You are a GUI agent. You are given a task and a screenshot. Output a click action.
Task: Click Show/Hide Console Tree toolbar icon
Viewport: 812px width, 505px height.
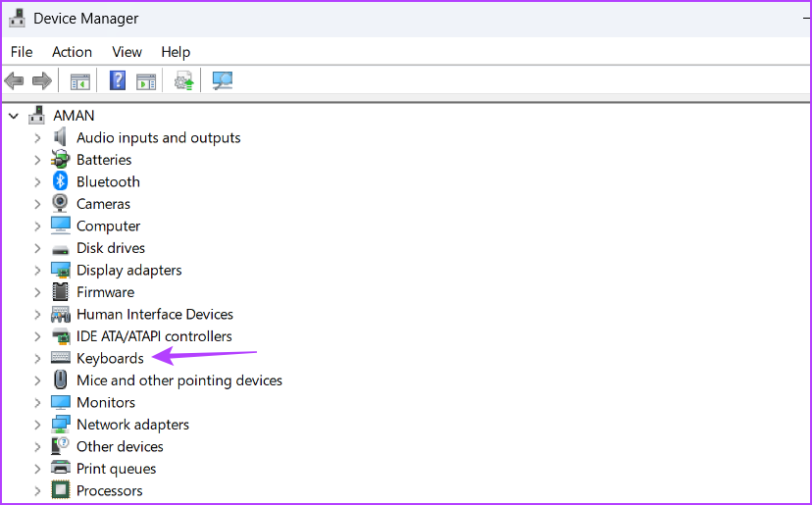80,81
